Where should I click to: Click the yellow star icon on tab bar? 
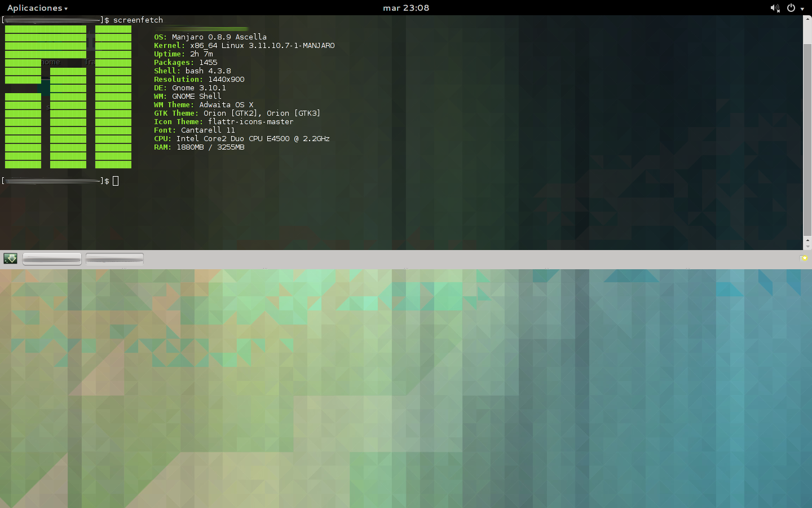click(804, 259)
